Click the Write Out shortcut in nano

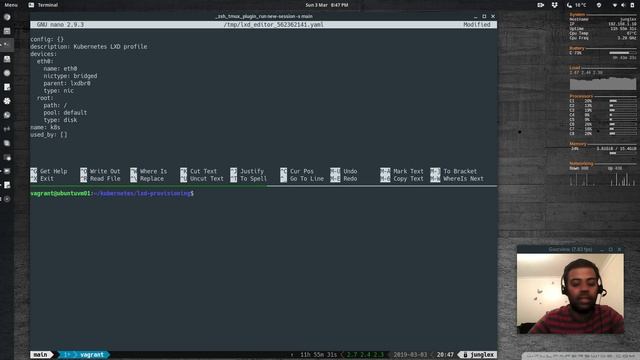point(100,171)
